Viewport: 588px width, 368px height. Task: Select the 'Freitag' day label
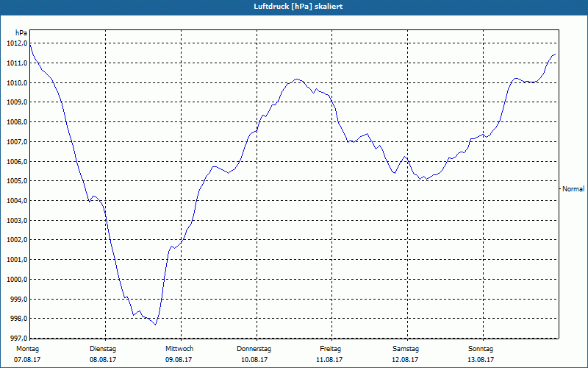pos(330,349)
